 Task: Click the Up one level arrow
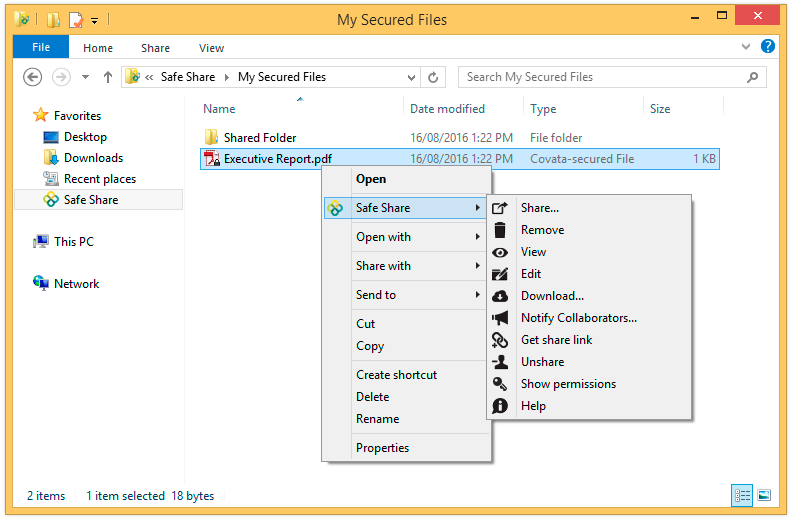point(108,77)
